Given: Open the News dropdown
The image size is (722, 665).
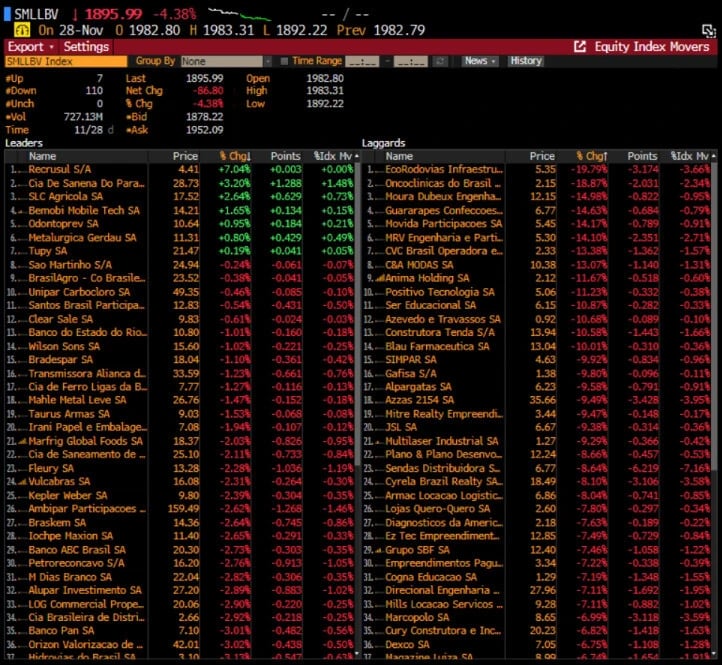Looking at the screenshot, I should point(480,61).
